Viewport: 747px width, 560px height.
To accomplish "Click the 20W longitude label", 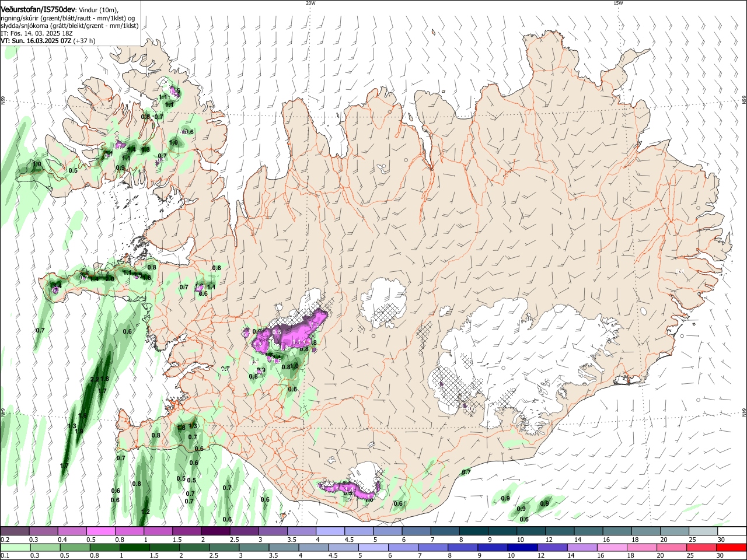I will (310, 3).
